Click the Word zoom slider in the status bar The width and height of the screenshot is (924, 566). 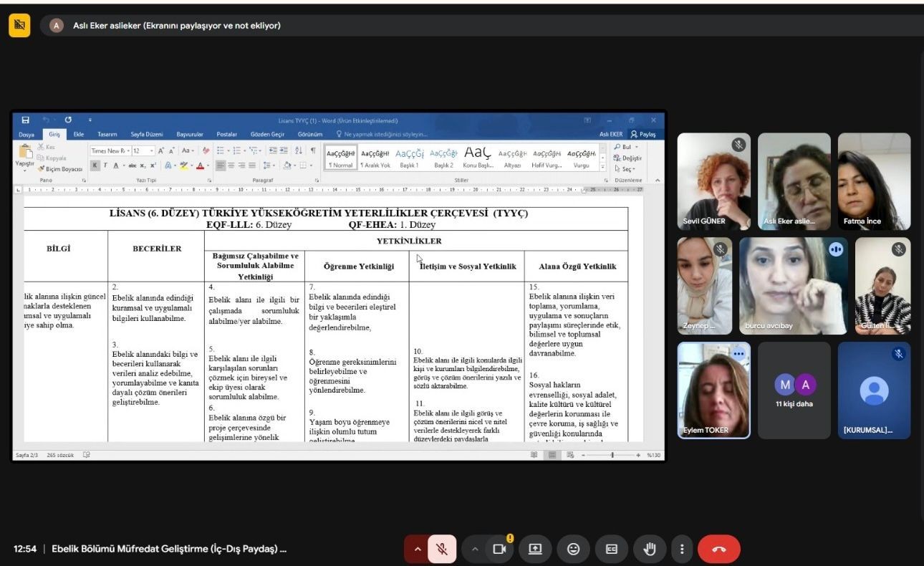pyautogui.click(x=612, y=455)
